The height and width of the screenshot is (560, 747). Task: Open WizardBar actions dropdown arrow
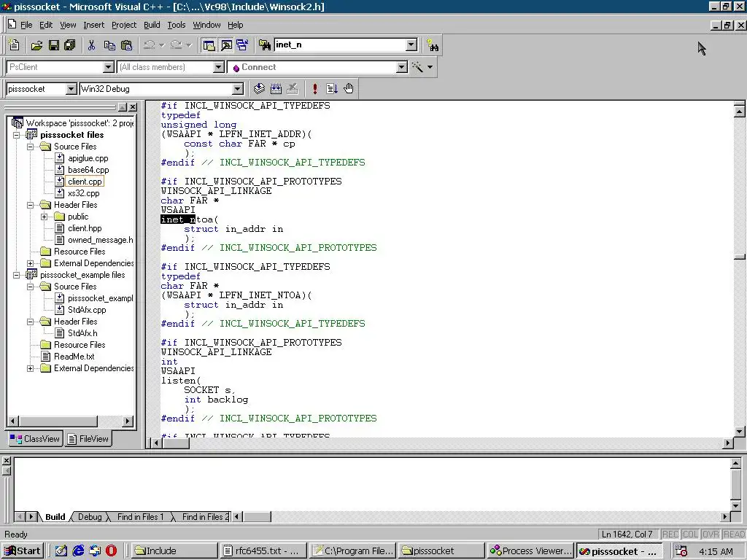tap(430, 67)
